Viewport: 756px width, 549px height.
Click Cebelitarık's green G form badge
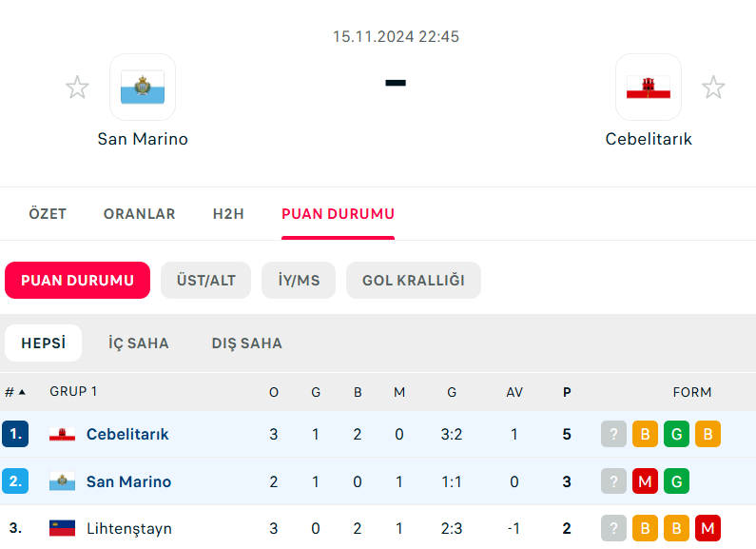[x=676, y=434]
